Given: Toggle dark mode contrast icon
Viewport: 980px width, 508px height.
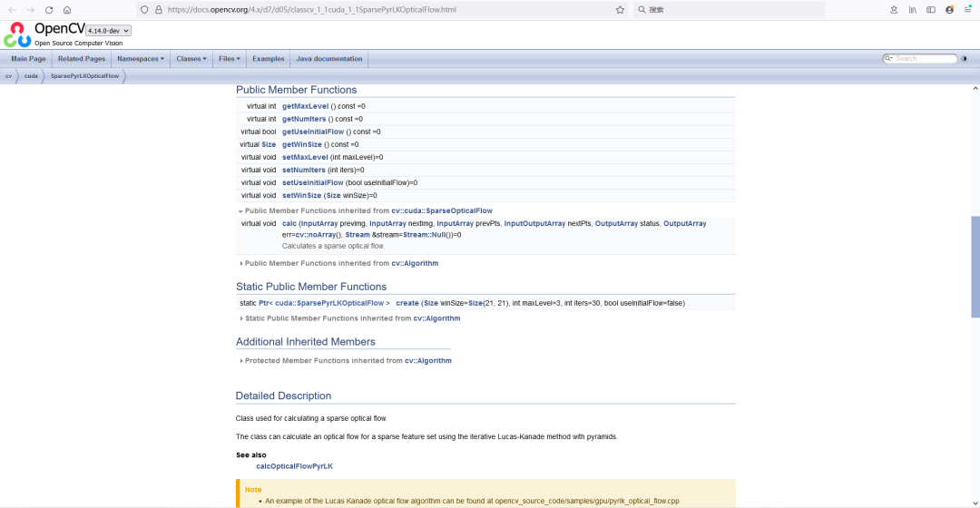Looking at the screenshot, I should pos(964,59).
